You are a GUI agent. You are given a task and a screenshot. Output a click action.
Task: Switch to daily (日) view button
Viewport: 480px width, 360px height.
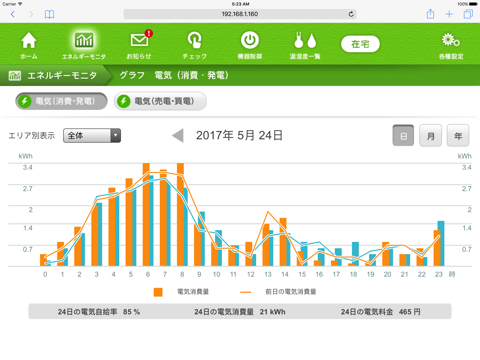(403, 135)
